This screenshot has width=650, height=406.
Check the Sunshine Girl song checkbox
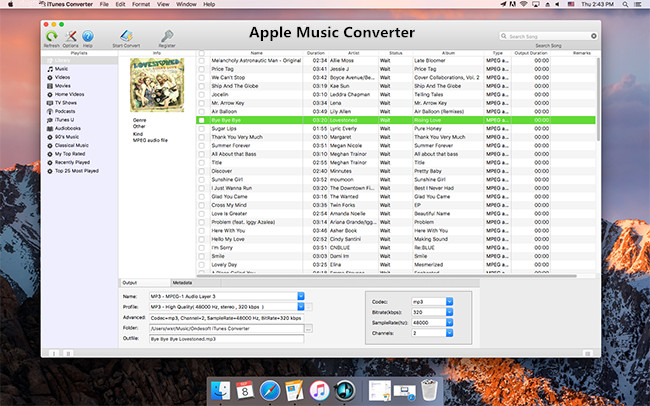[x=201, y=180]
